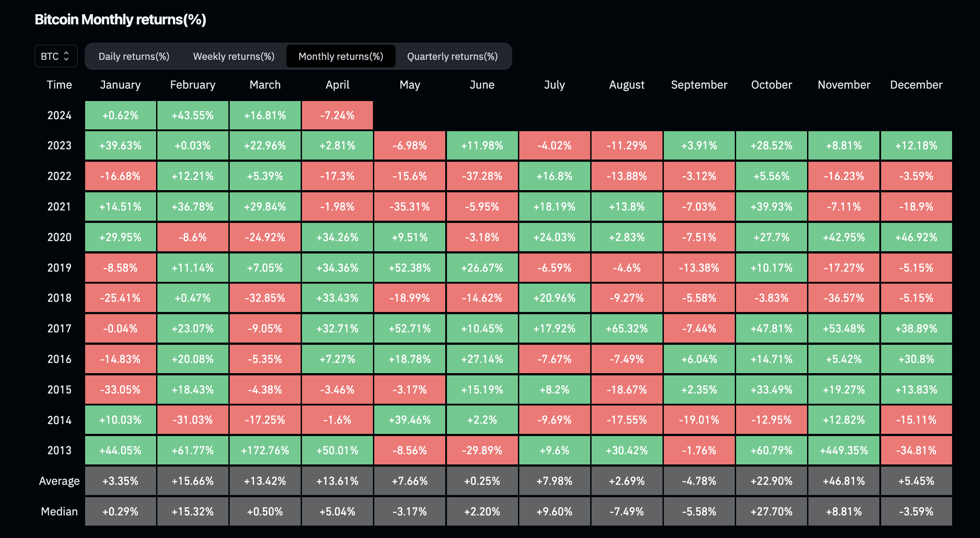This screenshot has width=980, height=538.
Task: Select the 2013 November cell +449.35%
Action: click(x=844, y=450)
